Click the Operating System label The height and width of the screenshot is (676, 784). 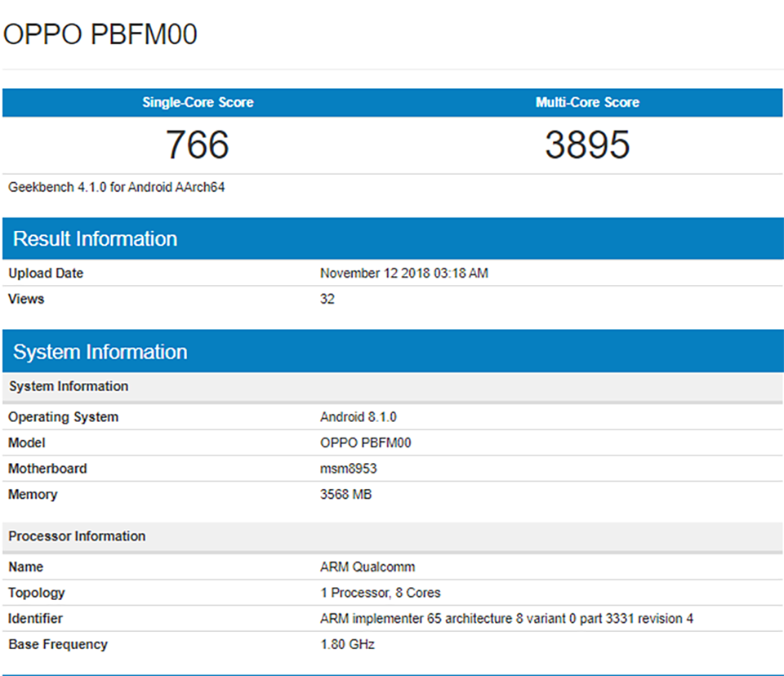pyautogui.click(x=64, y=417)
